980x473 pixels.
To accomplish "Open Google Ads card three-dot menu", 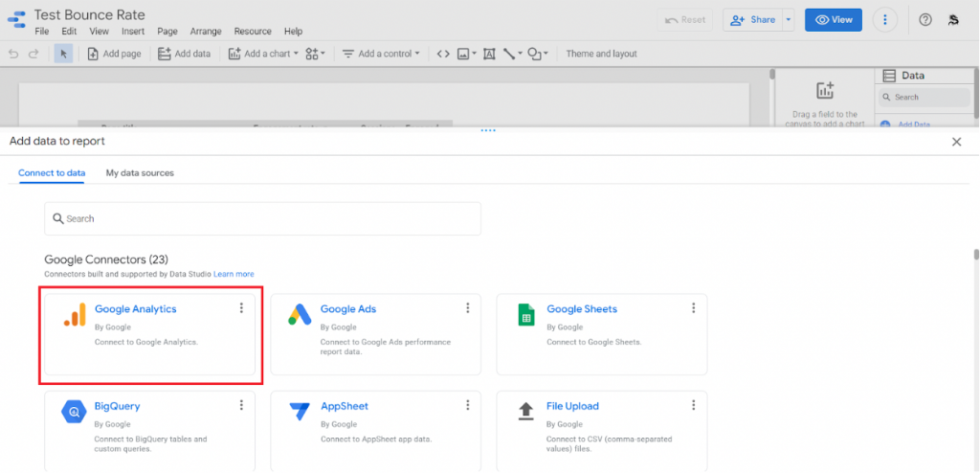I will [x=467, y=307].
